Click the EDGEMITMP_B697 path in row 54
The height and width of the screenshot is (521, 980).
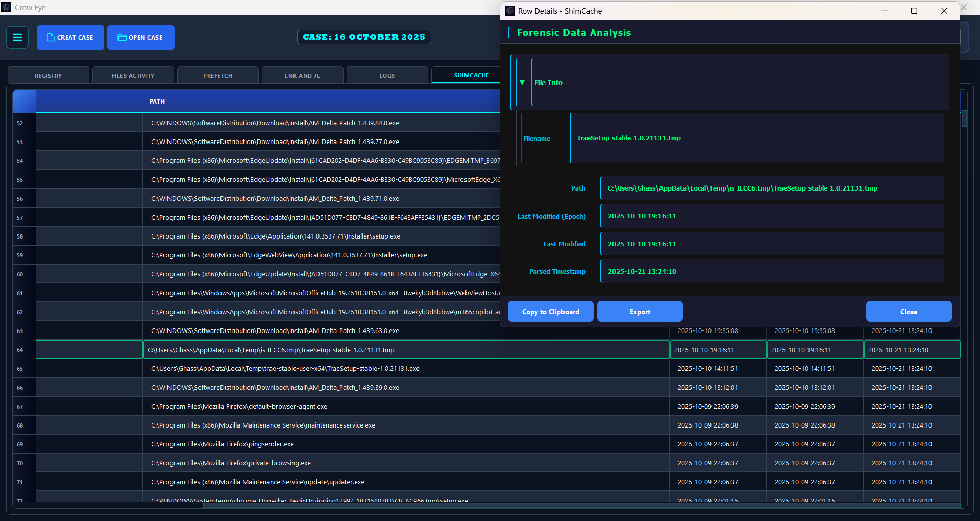[322, 161]
